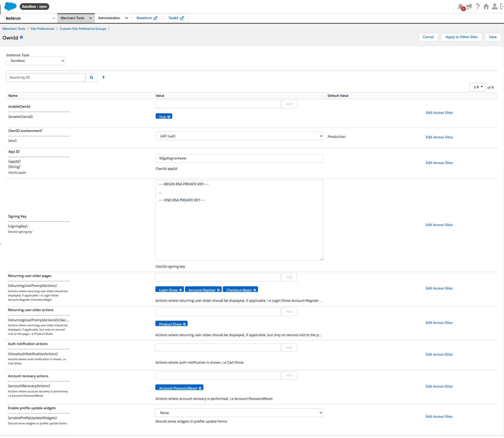Screen dimensions: 504x438
Task: Remove the 'true' value tag
Action: click(x=169, y=117)
